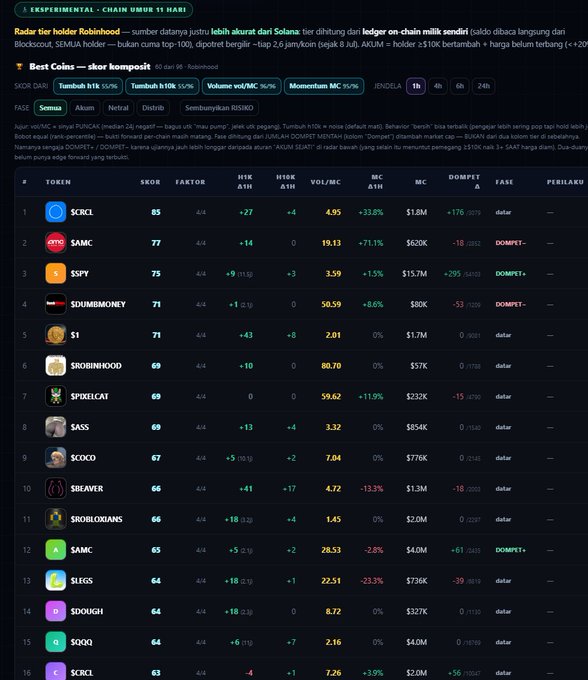The width and height of the screenshot is (588, 680).
Task: Click the $ROBINHOOD token name
Action: [x=96, y=366]
